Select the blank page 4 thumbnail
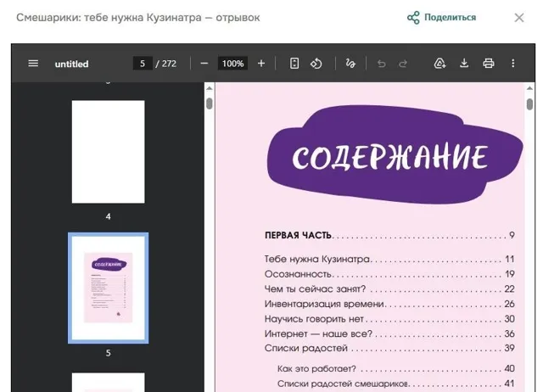Viewport: 543px width, 392px height. (x=109, y=152)
